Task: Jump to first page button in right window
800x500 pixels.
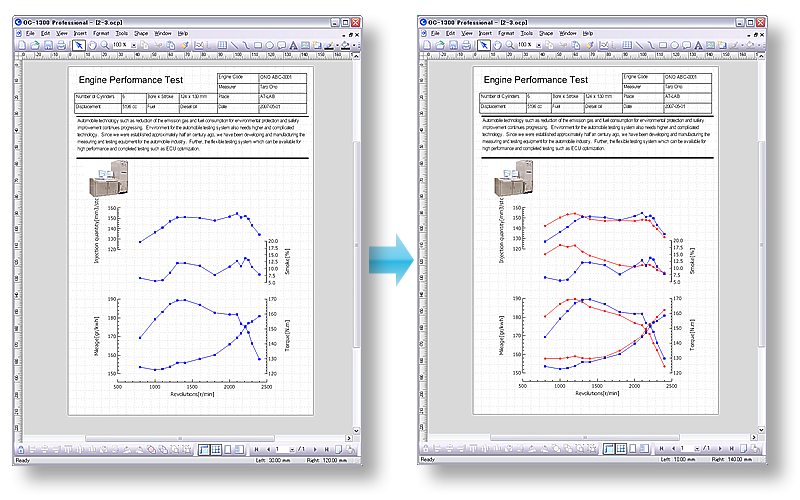Action: coord(660,449)
